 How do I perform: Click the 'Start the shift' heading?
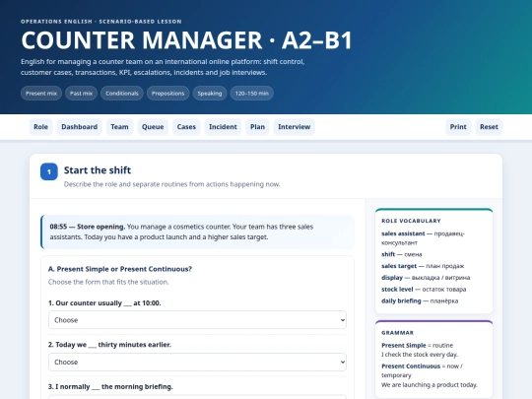(98, 170)
